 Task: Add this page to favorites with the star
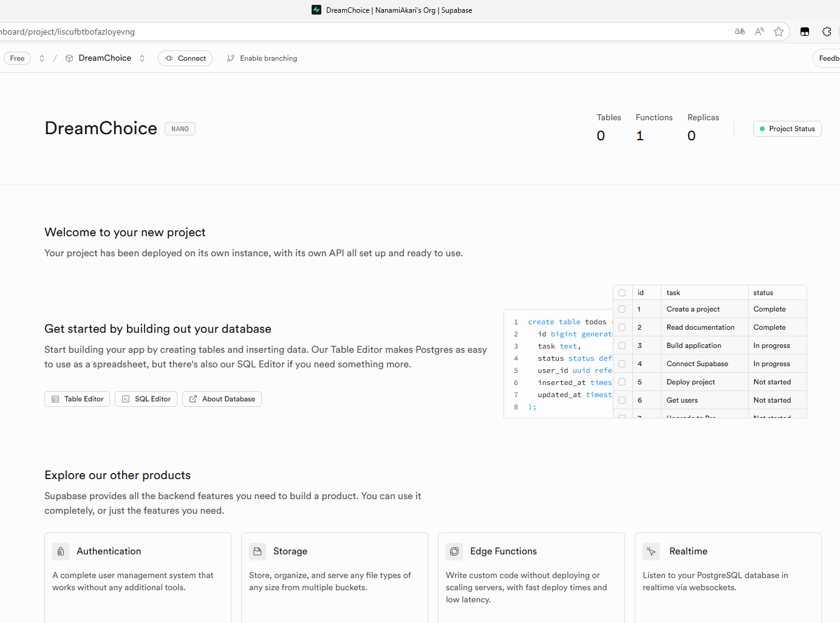[x=779, y=32]
